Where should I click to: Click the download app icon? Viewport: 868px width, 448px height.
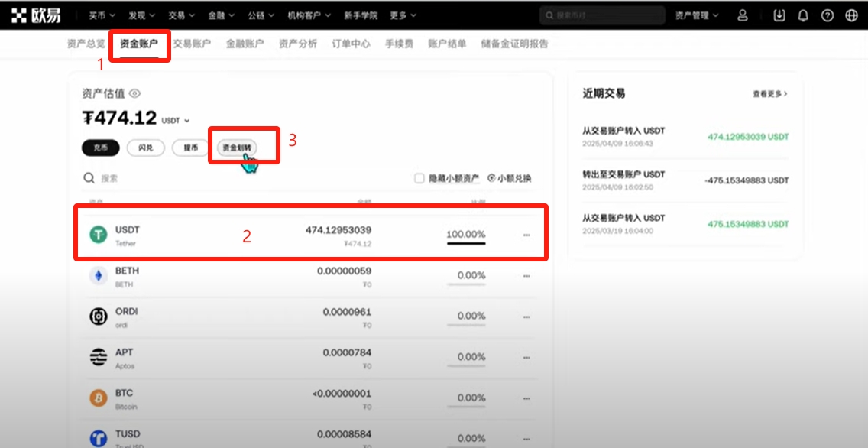tap(779, 15)
